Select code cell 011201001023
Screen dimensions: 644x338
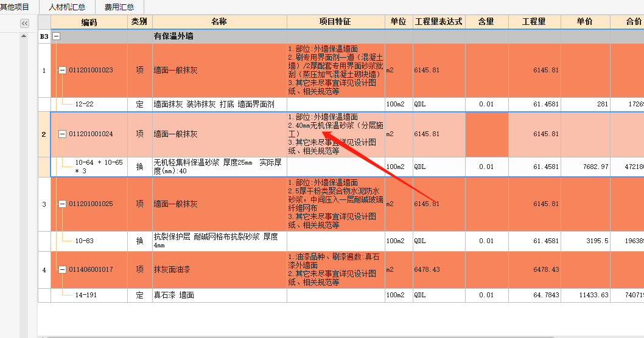91,70
